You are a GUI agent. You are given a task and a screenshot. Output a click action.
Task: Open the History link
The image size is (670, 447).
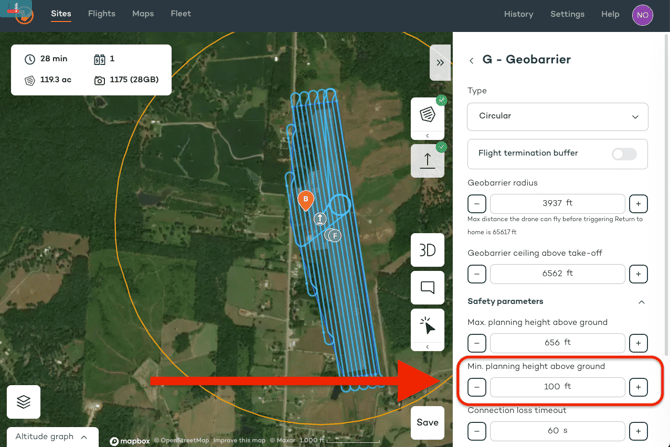[518, 15]
